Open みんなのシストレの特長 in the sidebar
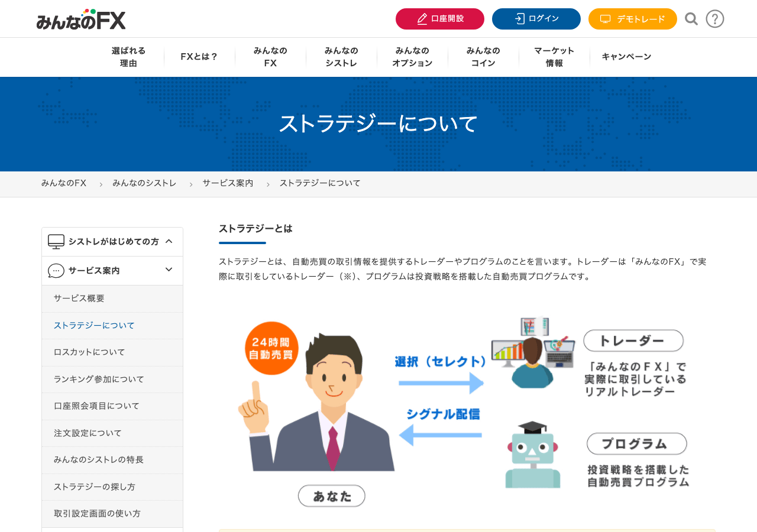 tap(112, 460)
